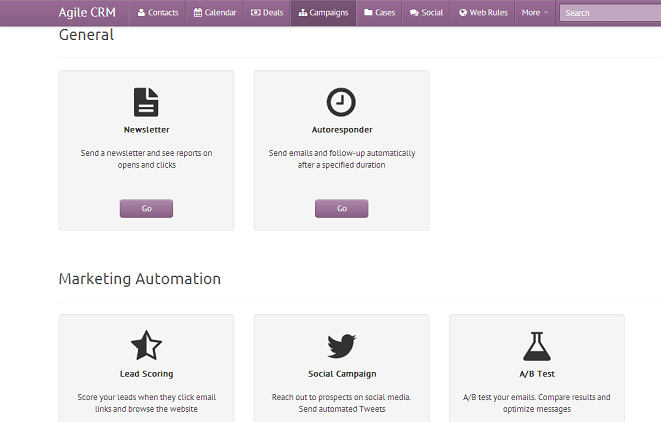Open the Cases navigation item
The image size is (661, 422).
tap(379, 13)
